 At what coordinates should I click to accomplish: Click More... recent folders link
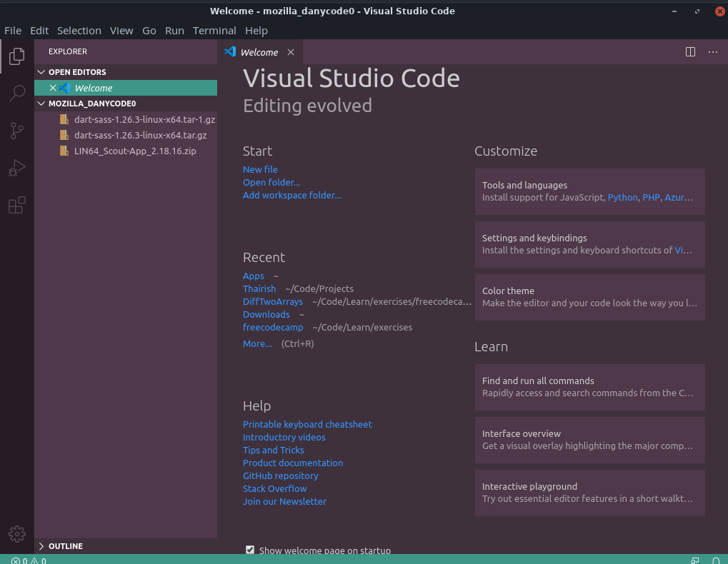click(257, 343)
